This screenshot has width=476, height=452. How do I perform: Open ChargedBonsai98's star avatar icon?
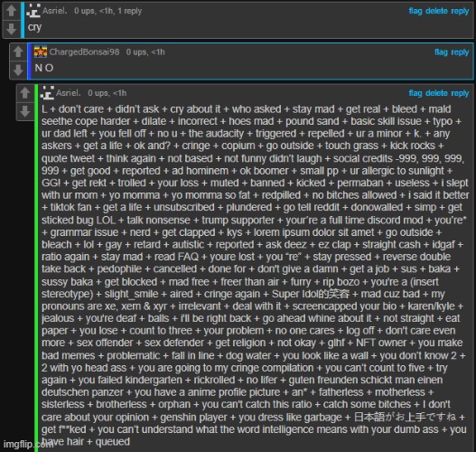click(x=41, y=52)
